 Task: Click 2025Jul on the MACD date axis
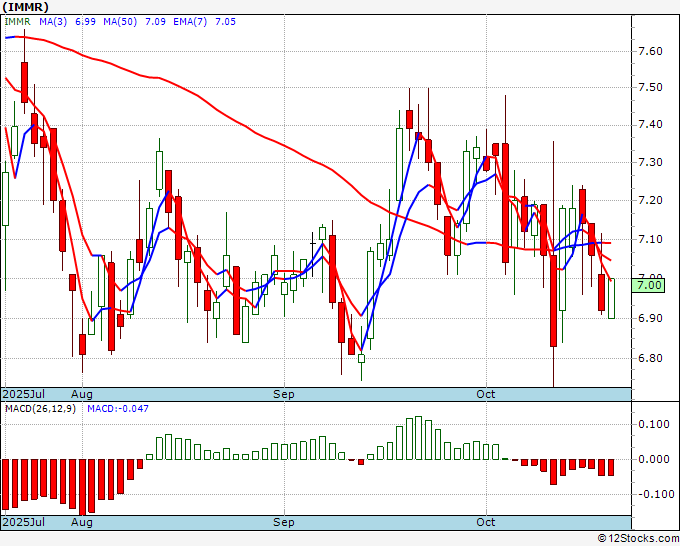tap(24, 522)
